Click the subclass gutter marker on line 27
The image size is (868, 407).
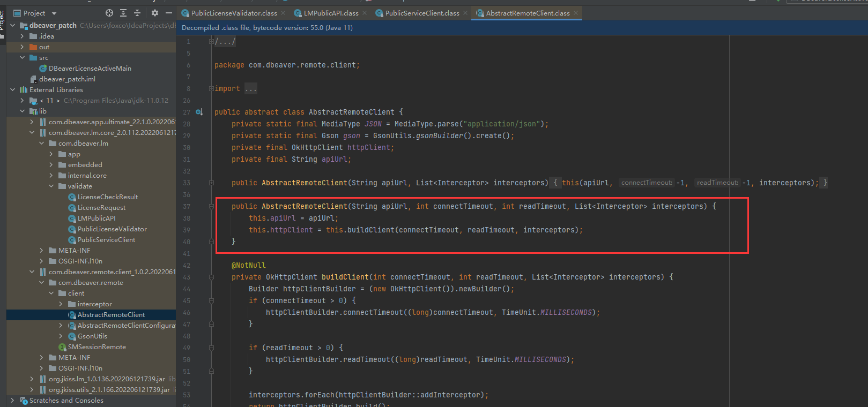[x=199, y=112]
